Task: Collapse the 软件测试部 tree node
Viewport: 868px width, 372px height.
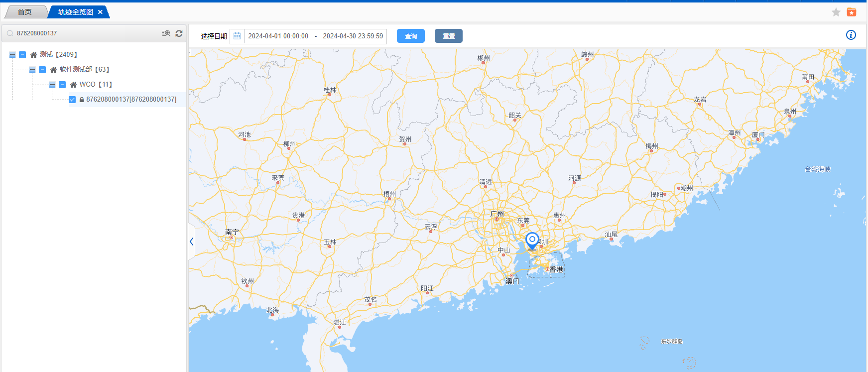Action: [32, 70]
